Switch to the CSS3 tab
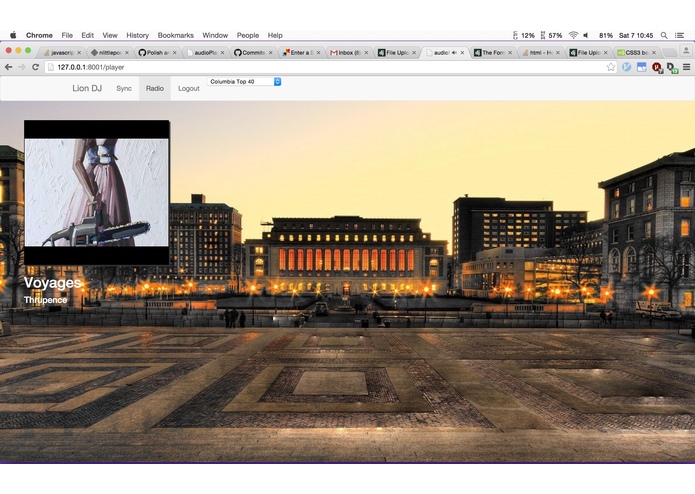The width and height of the screenshot is (695, 494). [634, 52]
